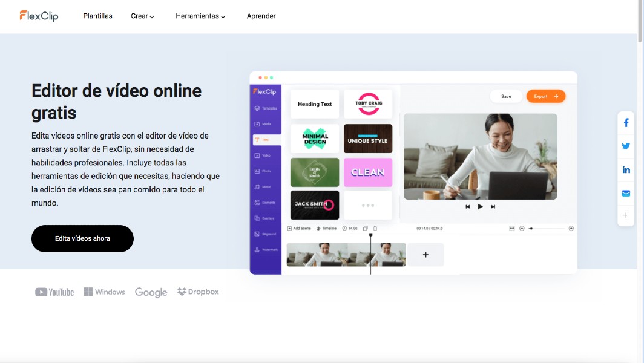Open the Aprender page

click(261, 16)
